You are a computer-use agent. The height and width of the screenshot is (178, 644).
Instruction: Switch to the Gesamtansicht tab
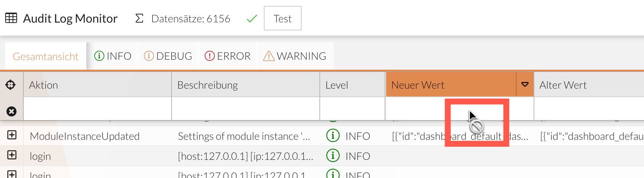(46, 56)
